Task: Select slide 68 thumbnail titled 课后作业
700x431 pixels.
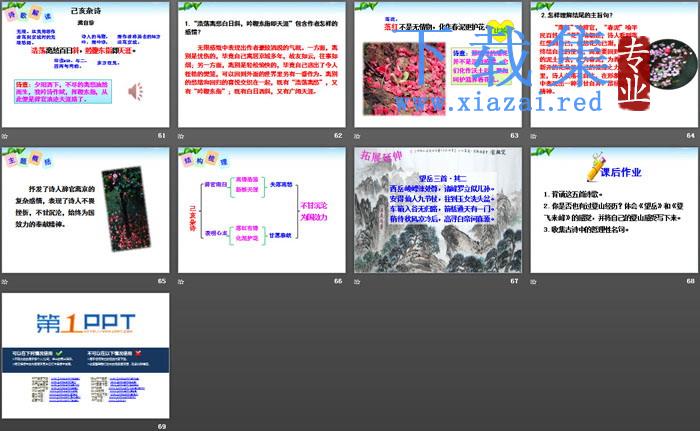Action: [614, 210]
